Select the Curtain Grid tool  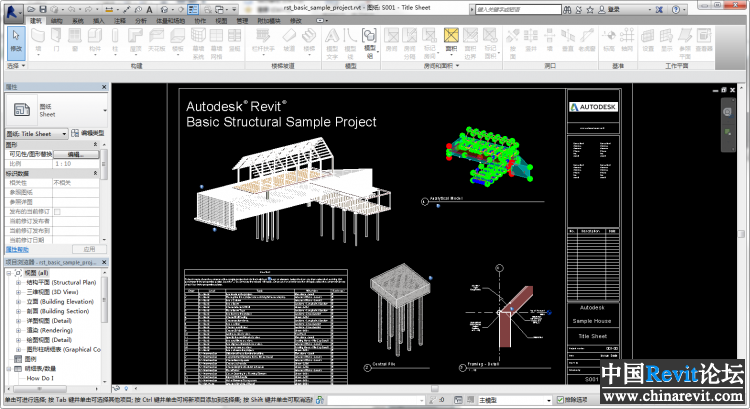[216, 43]
